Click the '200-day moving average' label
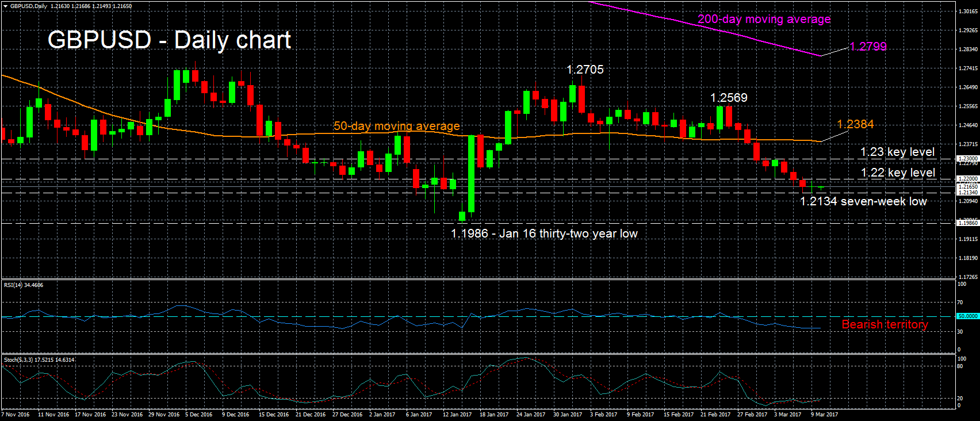Viewport: 980px width, 421px height. pyautogui.click(x=764, y=19)
